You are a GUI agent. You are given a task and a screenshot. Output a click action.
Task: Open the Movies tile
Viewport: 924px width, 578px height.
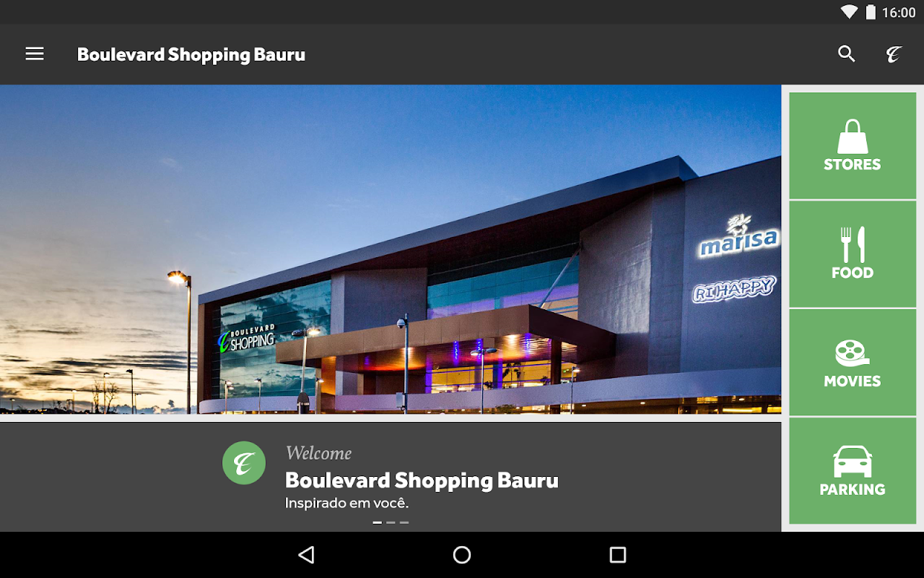853,362
